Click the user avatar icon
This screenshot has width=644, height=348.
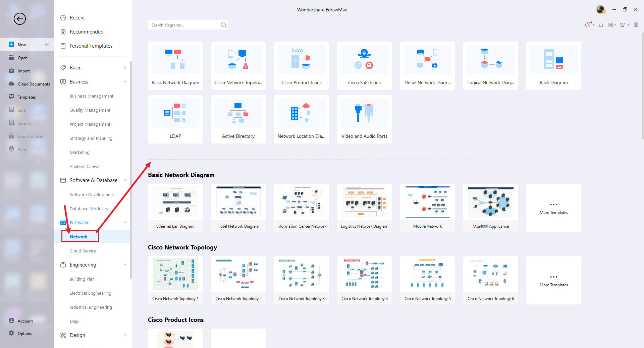pos(601,9)
